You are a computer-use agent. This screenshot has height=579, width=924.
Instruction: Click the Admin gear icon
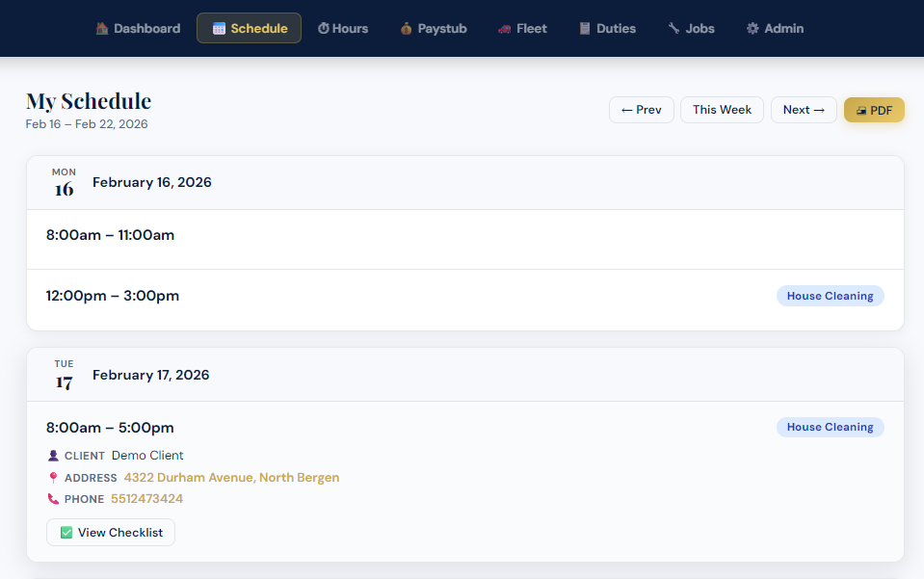[752, 29]
